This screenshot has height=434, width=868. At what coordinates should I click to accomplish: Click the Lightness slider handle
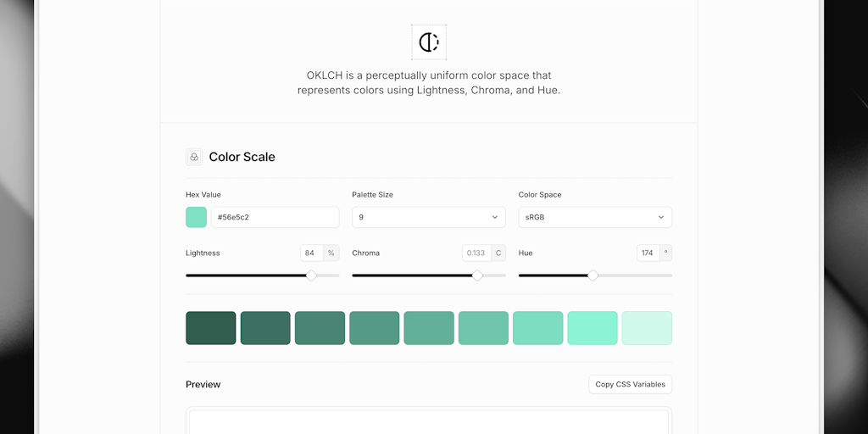(312, 275)
